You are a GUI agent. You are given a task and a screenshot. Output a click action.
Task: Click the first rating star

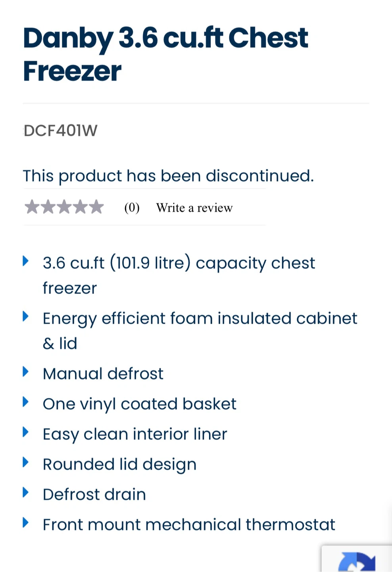click(32, 207)
